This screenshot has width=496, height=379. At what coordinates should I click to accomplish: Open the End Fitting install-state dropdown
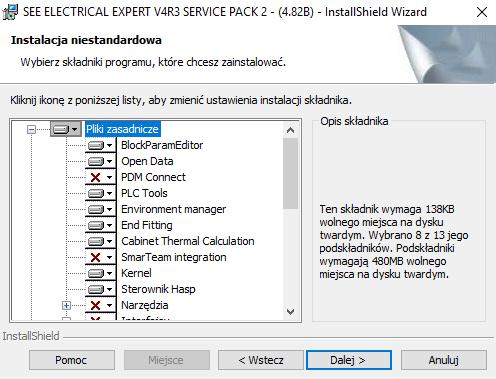point(100,225)
